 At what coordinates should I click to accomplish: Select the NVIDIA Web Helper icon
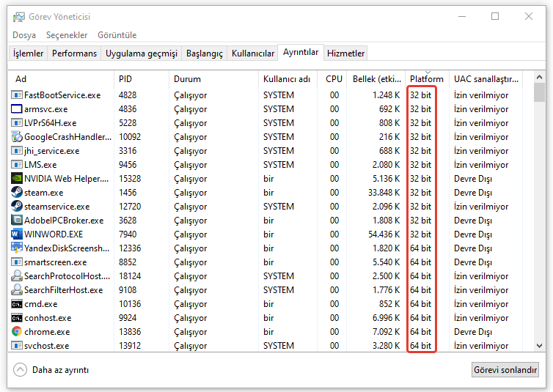17,179
